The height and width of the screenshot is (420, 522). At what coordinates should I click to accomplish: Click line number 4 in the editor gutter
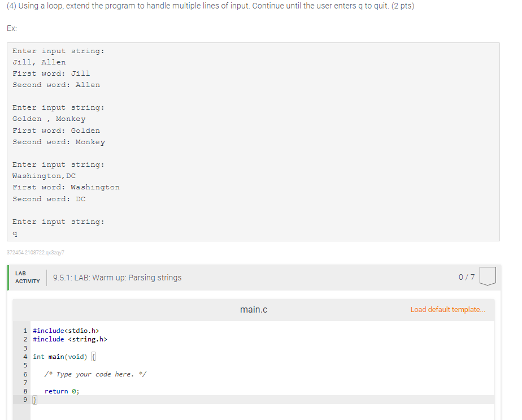pos(25,356)
